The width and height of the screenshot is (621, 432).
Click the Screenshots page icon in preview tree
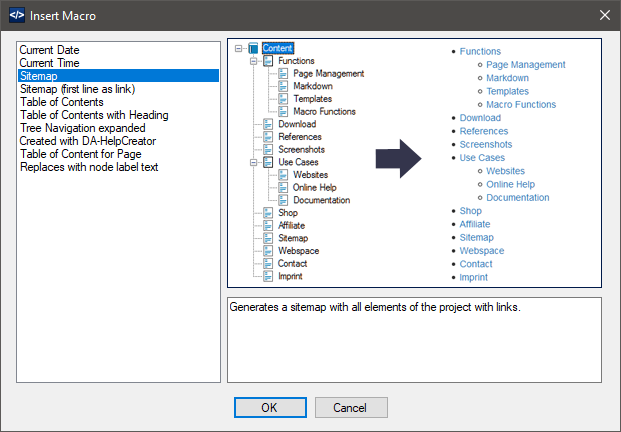tap(268, 150)
